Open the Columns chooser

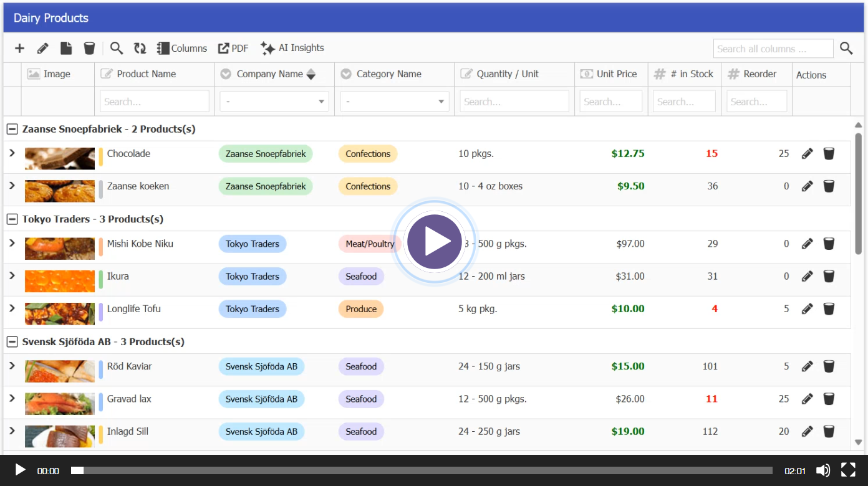182,48
